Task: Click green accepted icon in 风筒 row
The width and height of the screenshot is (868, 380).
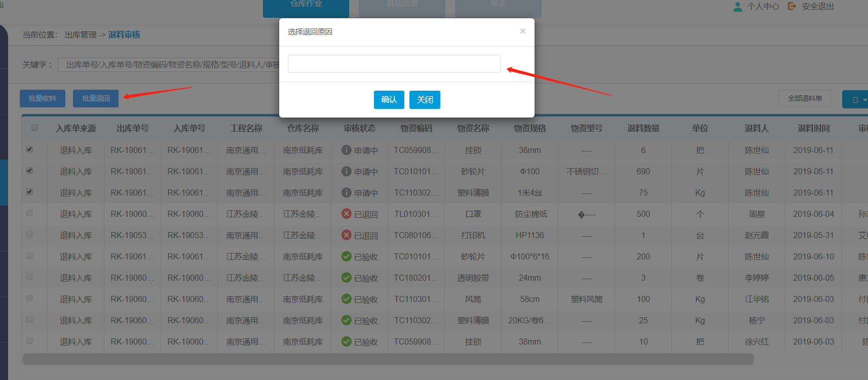Action: coord(347,299)
